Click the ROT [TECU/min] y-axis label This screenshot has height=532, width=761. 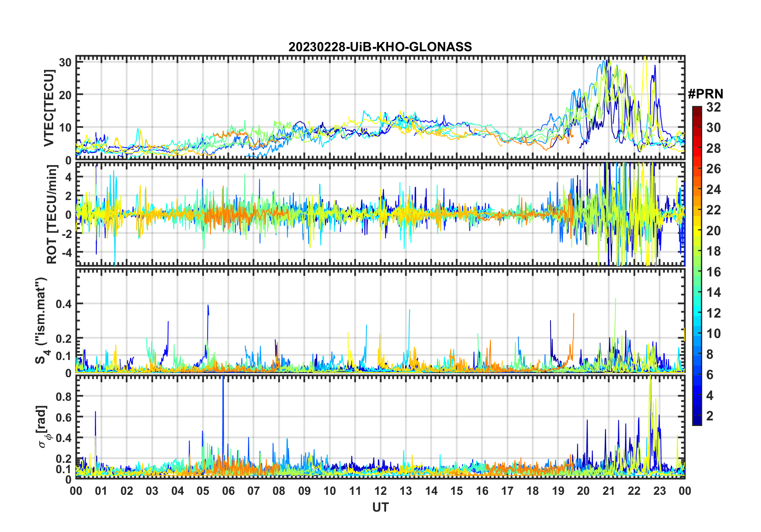52,214
